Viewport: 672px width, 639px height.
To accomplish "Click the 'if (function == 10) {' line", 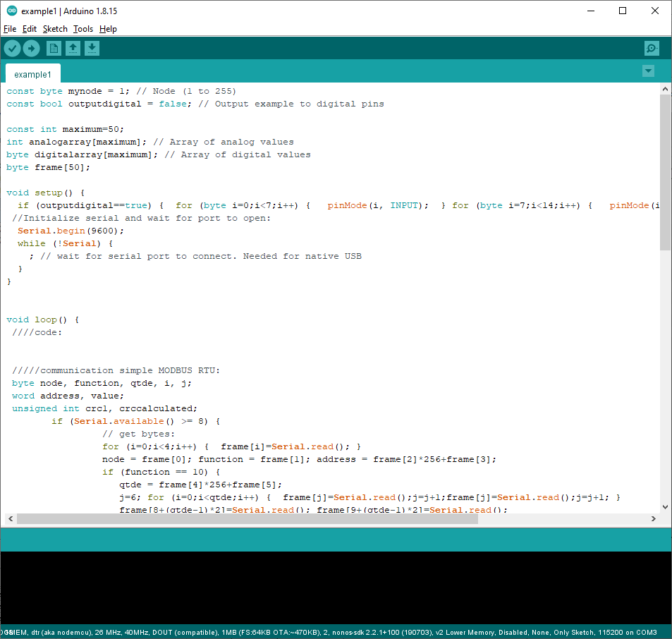I will (161, 472).
